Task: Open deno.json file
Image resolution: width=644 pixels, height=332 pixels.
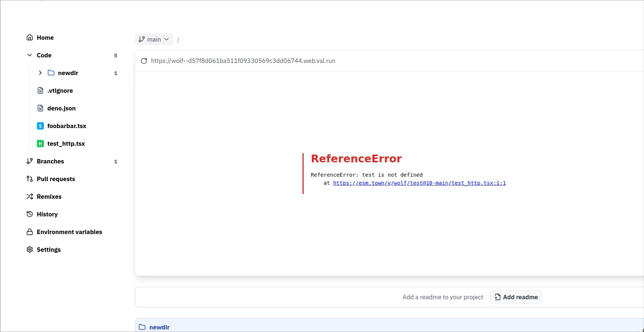Action: [x=62, y=108]
